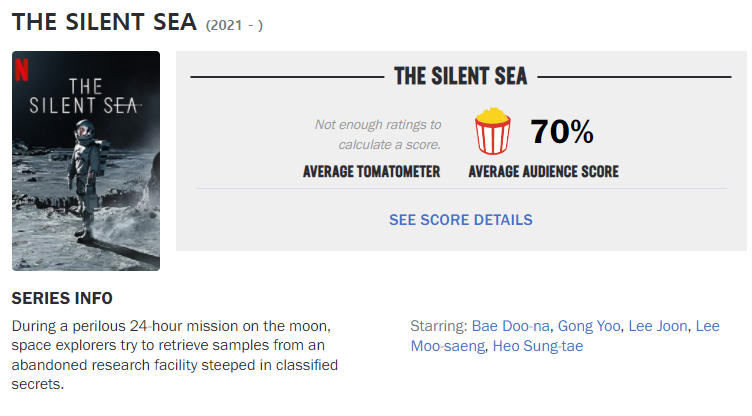Click the Average Tomatometer label
Viewport: 752px width, 416px height.
(371, 171)
